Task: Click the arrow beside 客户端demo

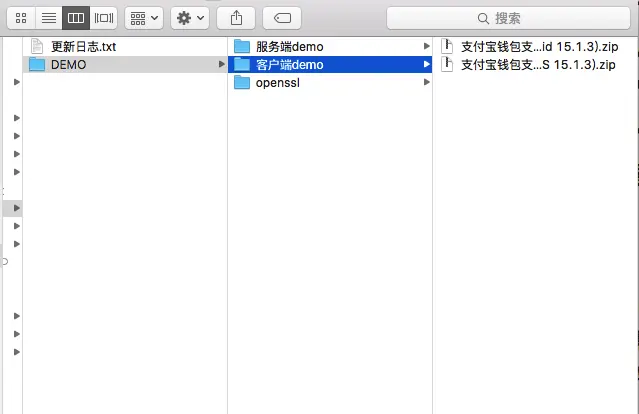Action: tap(426, 64)
